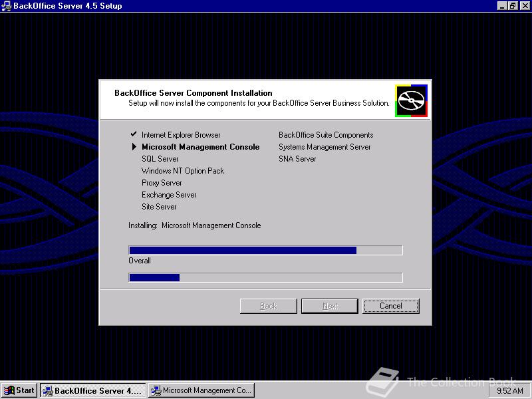
Task: Click the component installation progress bar
Action: tap(265, 250)
